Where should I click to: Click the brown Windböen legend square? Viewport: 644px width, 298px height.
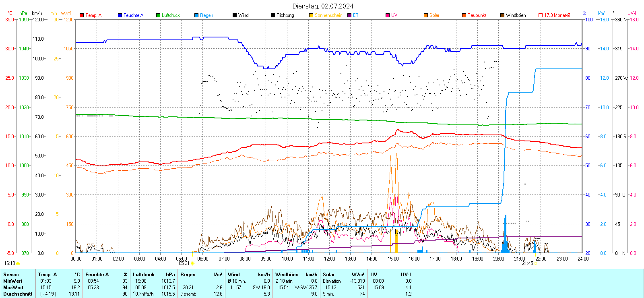502,15
